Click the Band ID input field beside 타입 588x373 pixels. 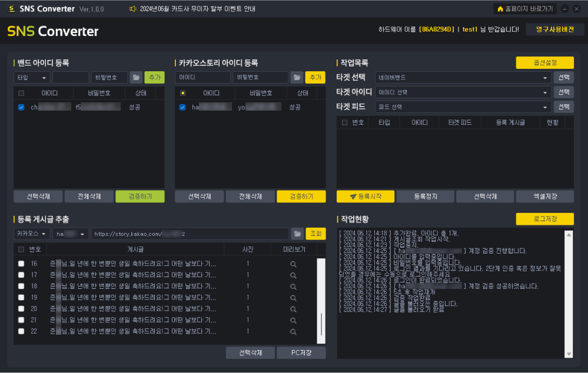click(71, 77)
